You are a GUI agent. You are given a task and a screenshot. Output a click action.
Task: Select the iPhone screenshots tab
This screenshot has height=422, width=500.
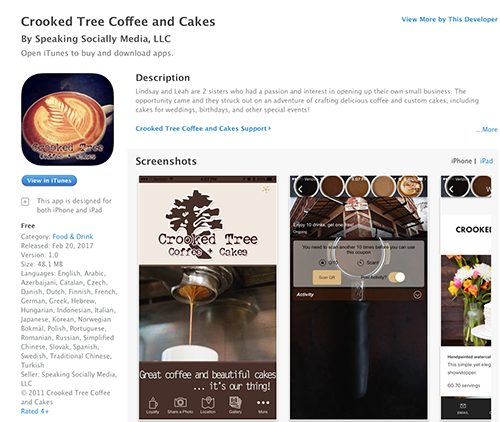pos(461,161)
